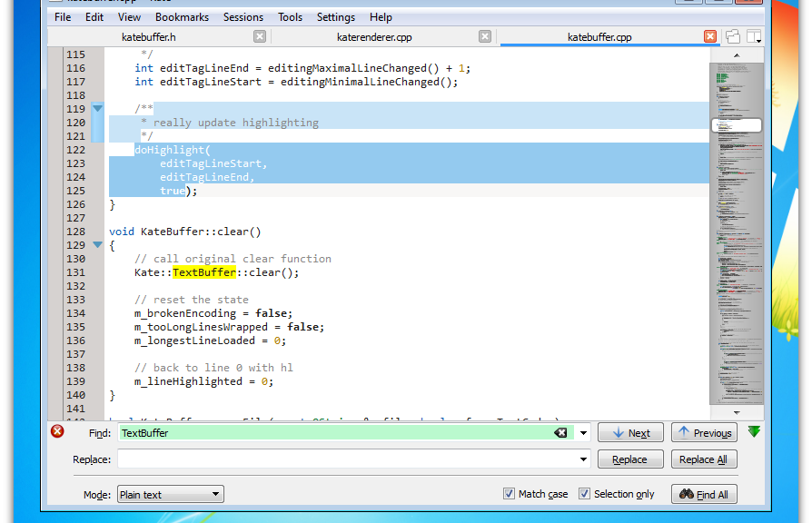Click the green arrow to switch search bar mode

point(753,432)
